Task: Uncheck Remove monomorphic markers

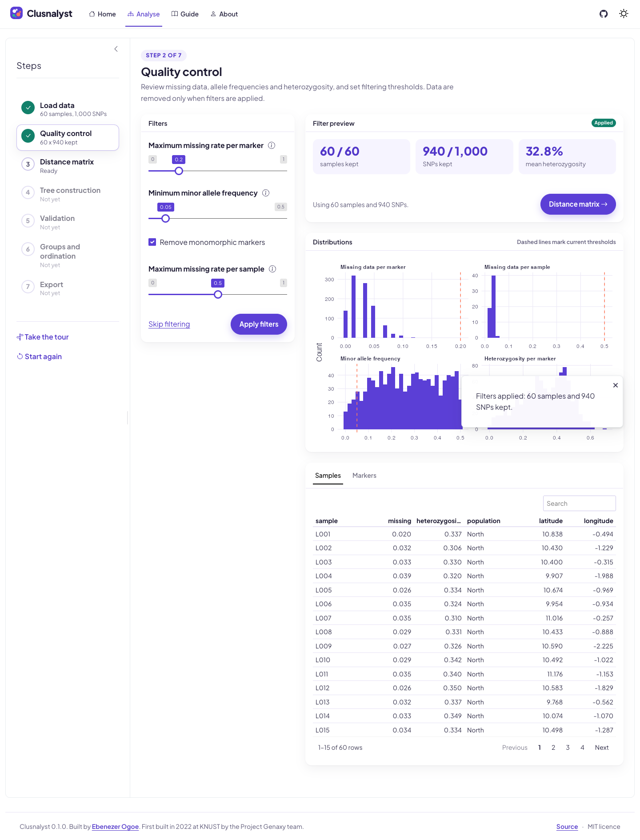Action: click(x=152, y=242)
